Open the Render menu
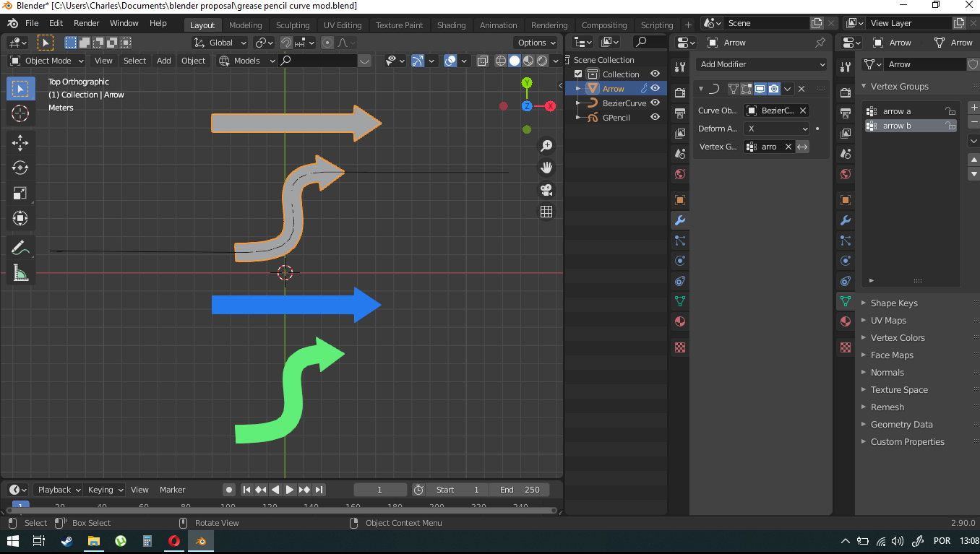 (86, 23)
